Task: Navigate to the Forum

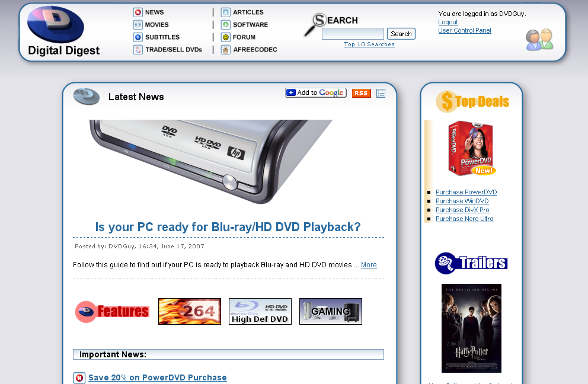Action: click(x=244, y=37)
